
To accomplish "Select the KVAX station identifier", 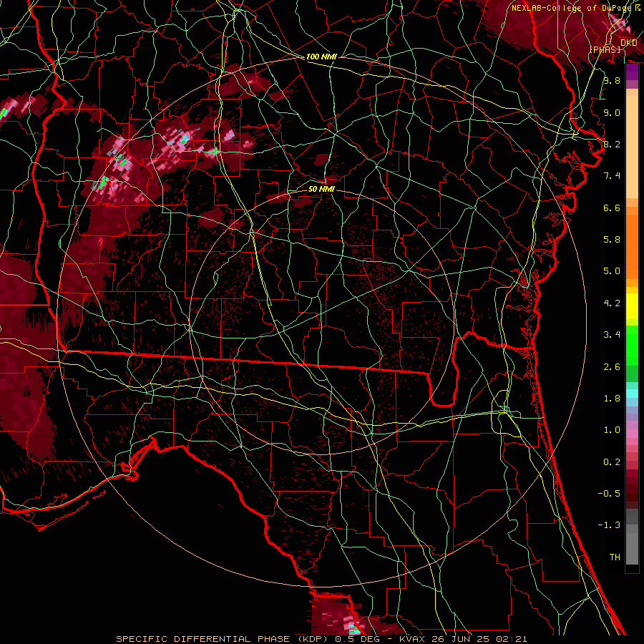I will tap(411, 639).
